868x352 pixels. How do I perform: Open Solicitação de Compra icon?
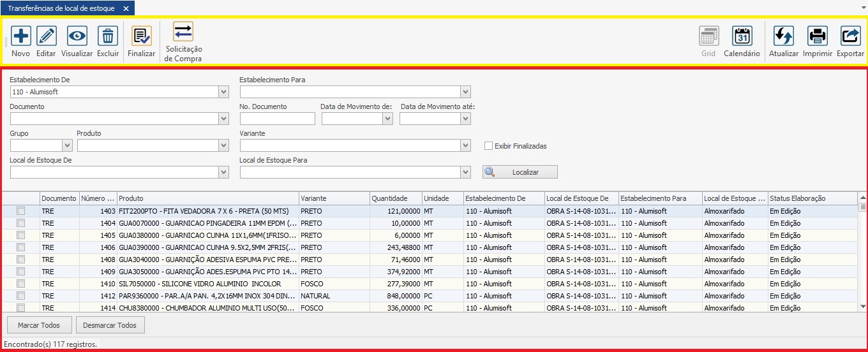tap(183, 32)
